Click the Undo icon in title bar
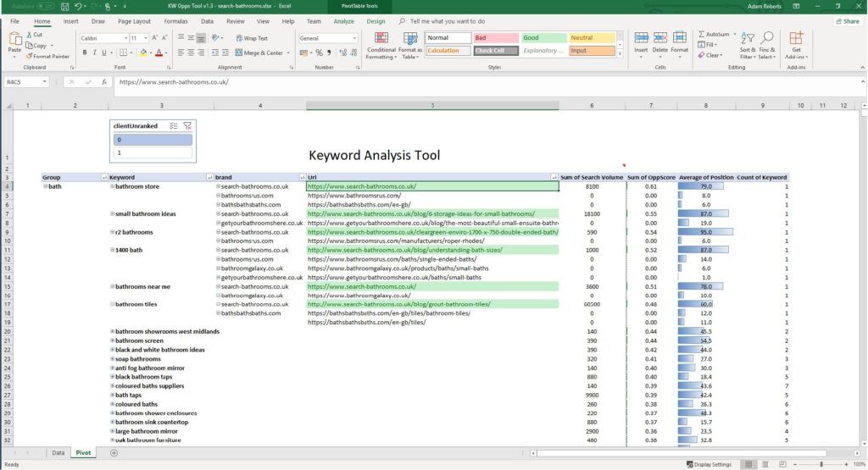Image resolution: width=868 pixels, height=470 pixels. [78, 7]
